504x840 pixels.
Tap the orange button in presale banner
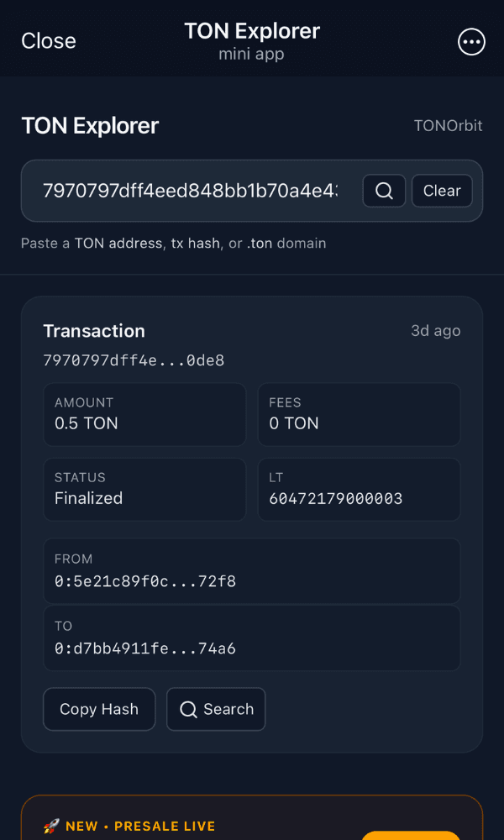pos(411,834)
